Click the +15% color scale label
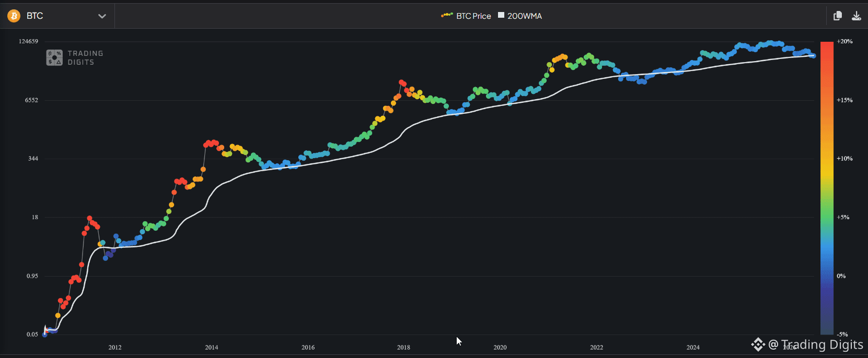The width and height of the screenshot is (868, 358). (x=844, y=100)
